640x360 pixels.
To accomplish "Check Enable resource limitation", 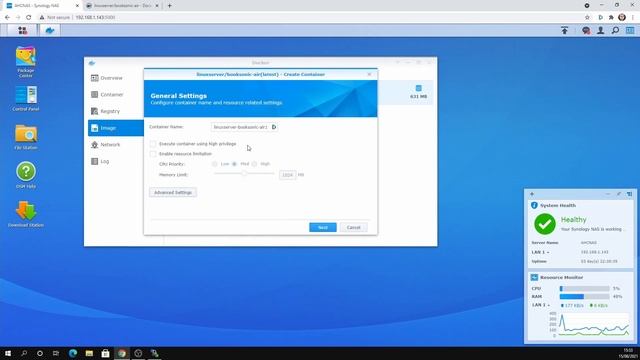I will [x=153, y=154].
